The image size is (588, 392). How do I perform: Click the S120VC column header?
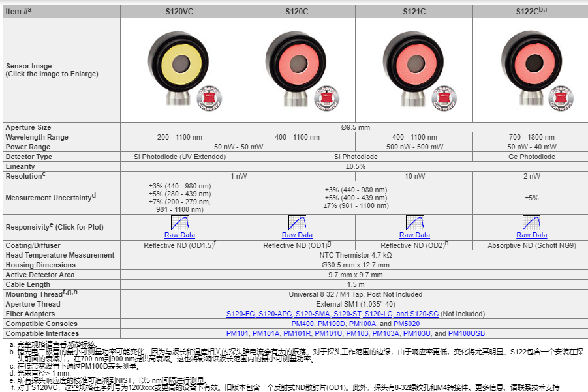(179, 12)
